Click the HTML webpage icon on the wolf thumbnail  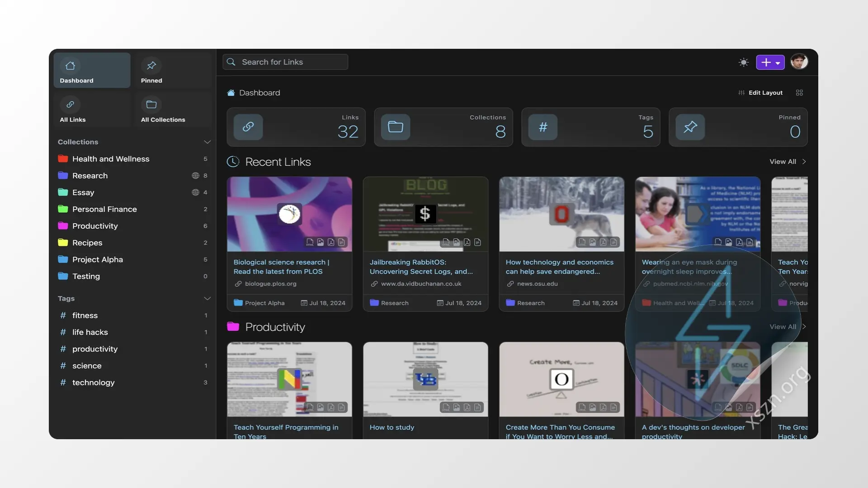coord(582,242)
